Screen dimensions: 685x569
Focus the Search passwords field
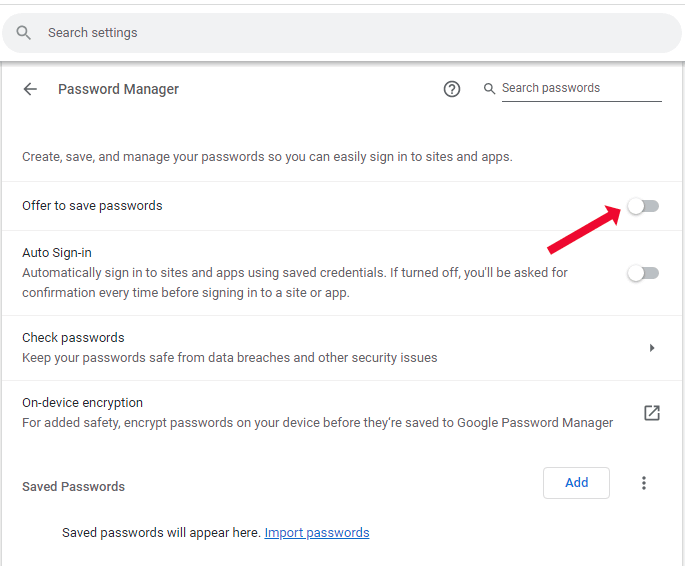[580, 89]
